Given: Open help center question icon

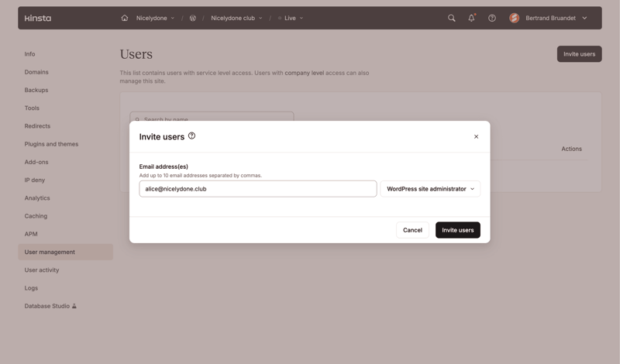Looking at the screenshot, I should pos(492,18).
